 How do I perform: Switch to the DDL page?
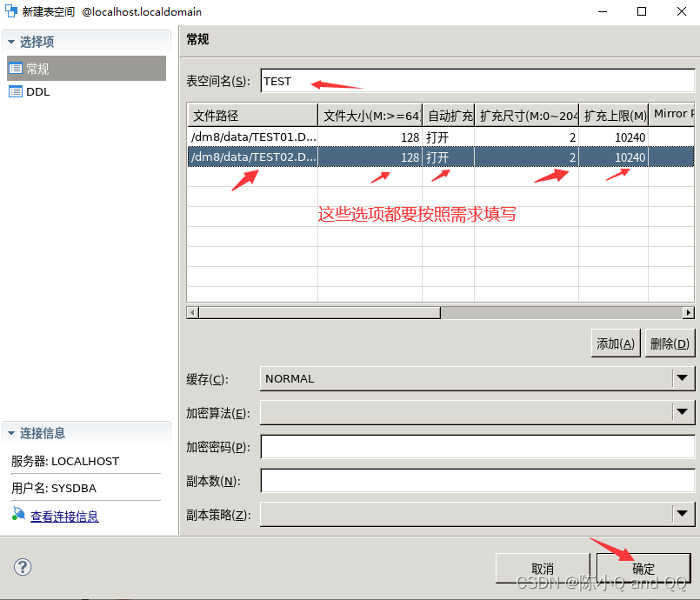tap(38, 91)
